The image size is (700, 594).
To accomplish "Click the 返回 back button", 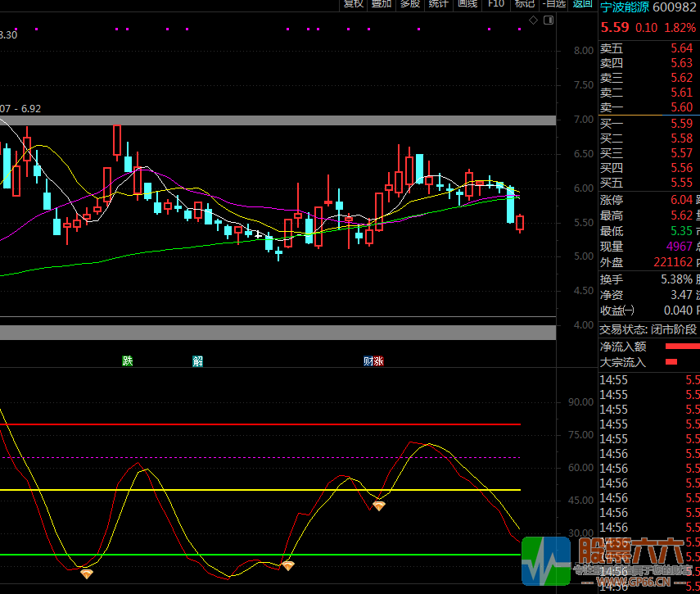I will [x=583, y=3].
